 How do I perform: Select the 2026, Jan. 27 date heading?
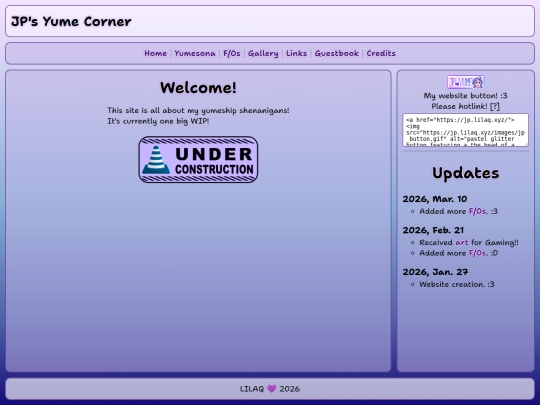(x=435, y=272)
